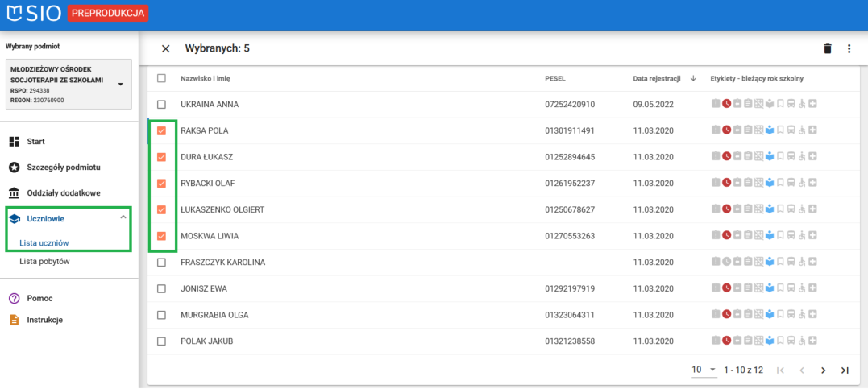Image resolution: width=868 pixels, height=389 pixels.
Task: Jump to last page arrow
Action: (x=845, y=370)
